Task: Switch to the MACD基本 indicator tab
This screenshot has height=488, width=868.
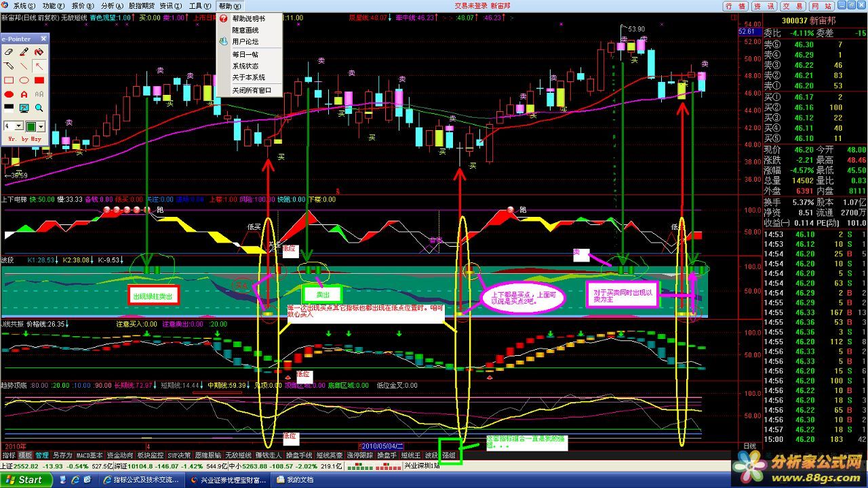Action: 90,455
